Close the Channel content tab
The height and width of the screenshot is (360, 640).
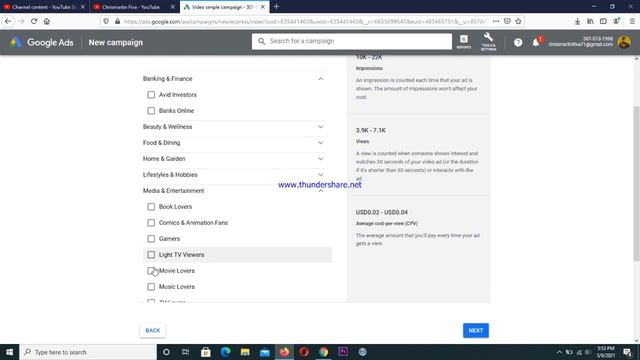(x=83, y=7)
